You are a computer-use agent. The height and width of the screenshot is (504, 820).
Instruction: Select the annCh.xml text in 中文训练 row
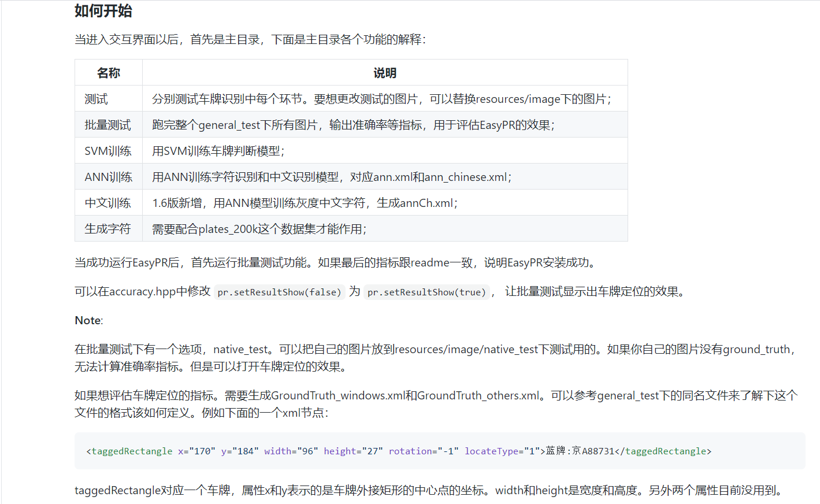tap(427, 202)
